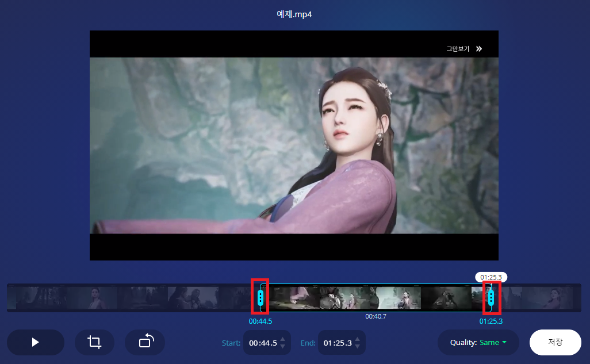Click the 예제.mp4 file title
This screenshot has height=364, width=590.
pos(294,14)
